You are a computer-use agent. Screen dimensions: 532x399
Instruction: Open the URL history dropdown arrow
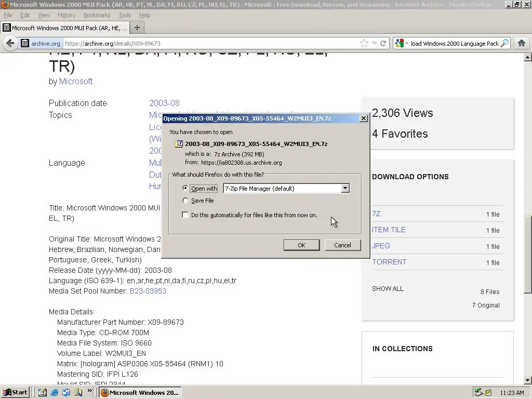pyautogui.click(x=374, y=44)
